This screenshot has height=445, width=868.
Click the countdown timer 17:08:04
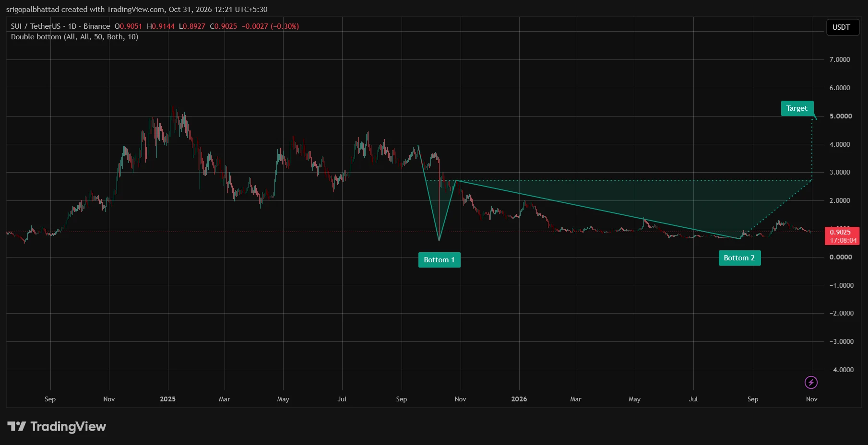843,241
